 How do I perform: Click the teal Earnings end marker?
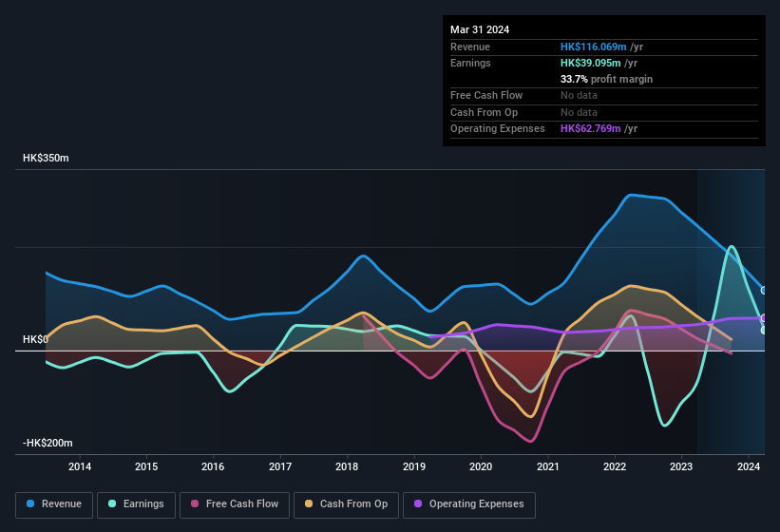(x=764, y=330)
